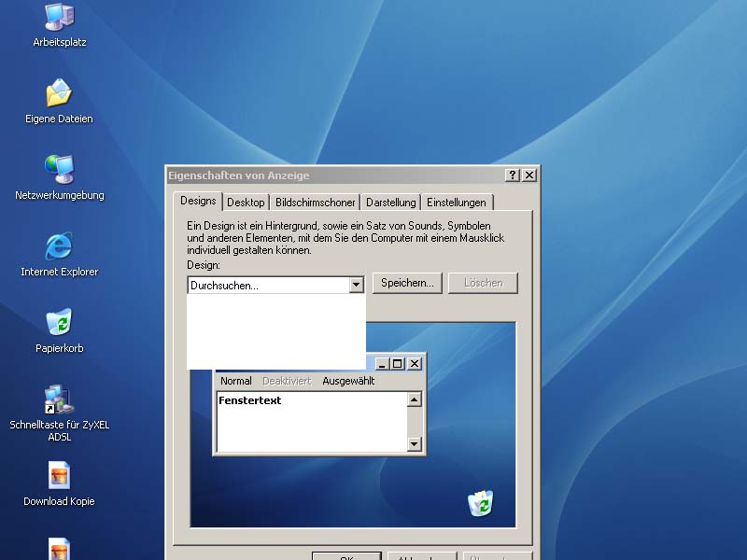Click the Schnelltaste für ZyXEL ADSL shortcut
747x560 pixels.
point(59,400)
